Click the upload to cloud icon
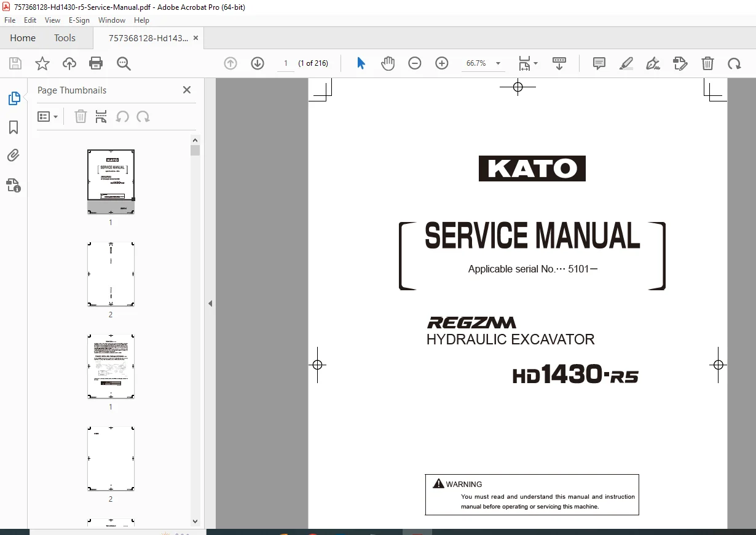Screen dimensions: 756x535 tap(69, 63)
